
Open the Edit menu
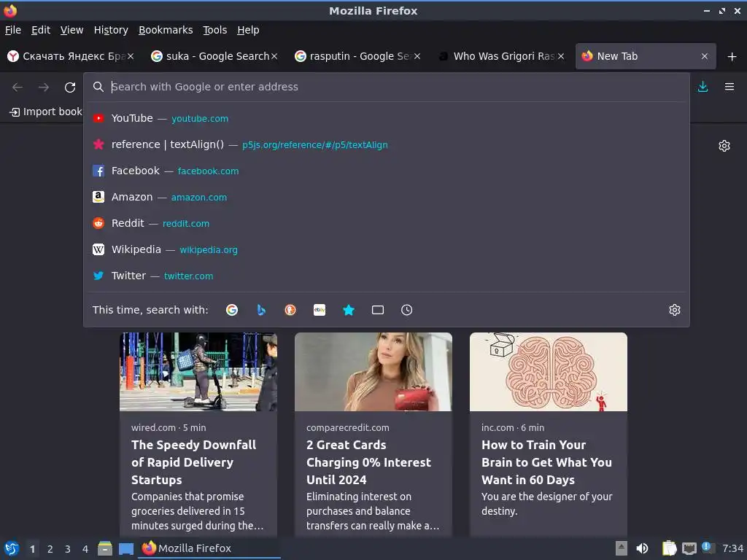[41, 30]
